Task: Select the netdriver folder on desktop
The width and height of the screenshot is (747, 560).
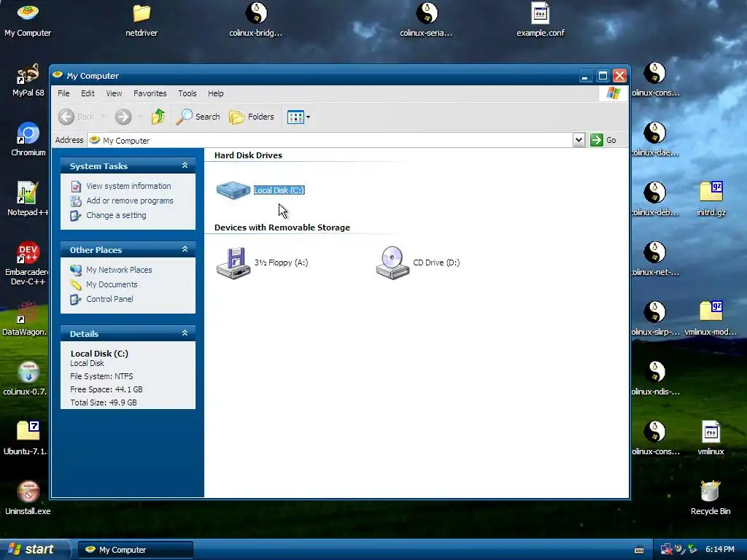Action: pos(142,20)
